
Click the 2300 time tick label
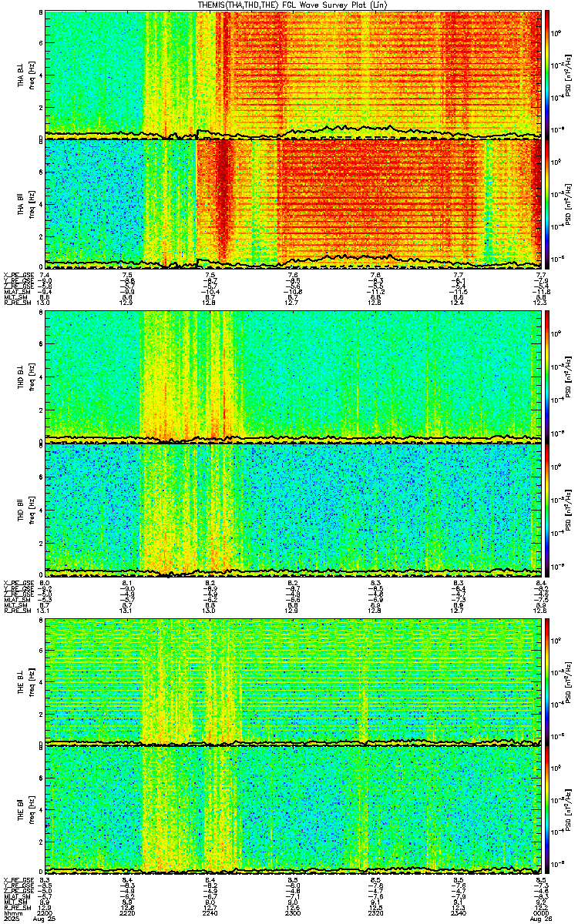(294, 912)
